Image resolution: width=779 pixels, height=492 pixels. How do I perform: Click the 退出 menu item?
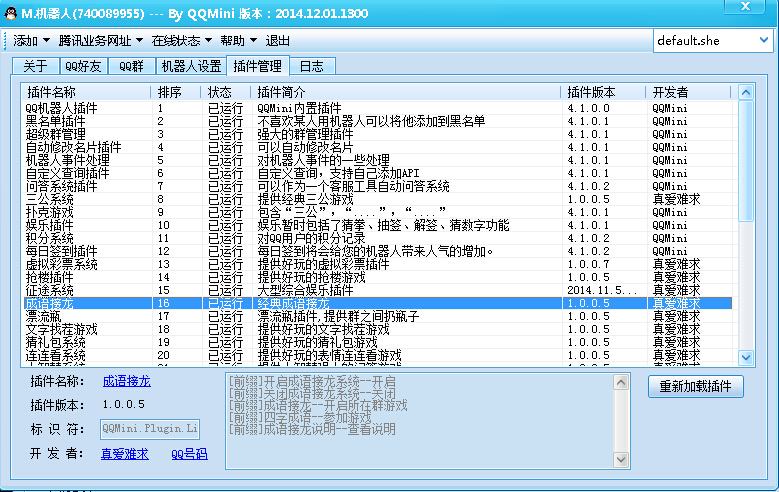277,41
